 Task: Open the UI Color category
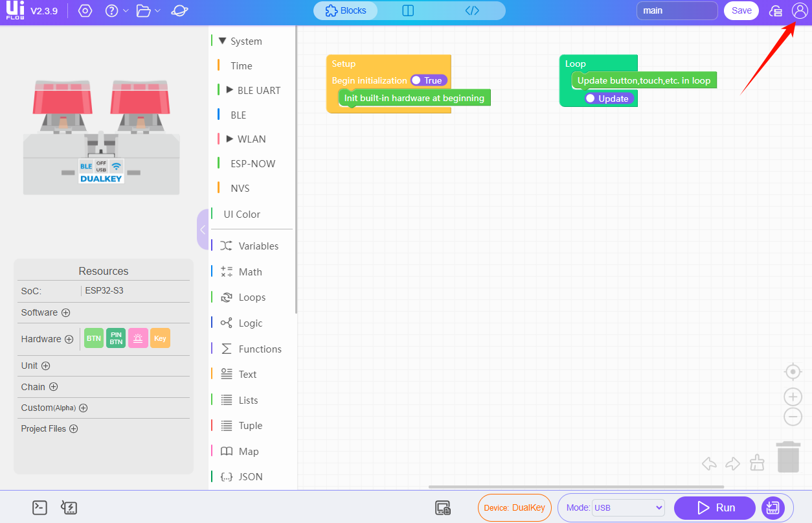tap(242, 214)
